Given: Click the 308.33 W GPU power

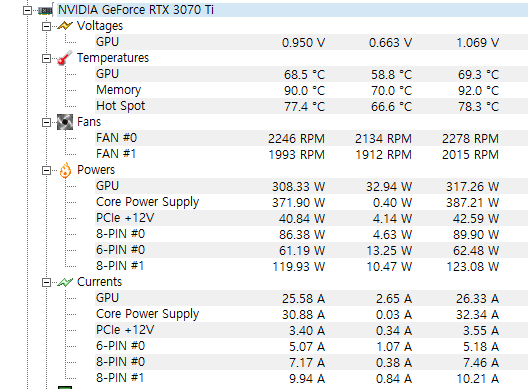Looking at the screenshot, I should coord(298,187).
